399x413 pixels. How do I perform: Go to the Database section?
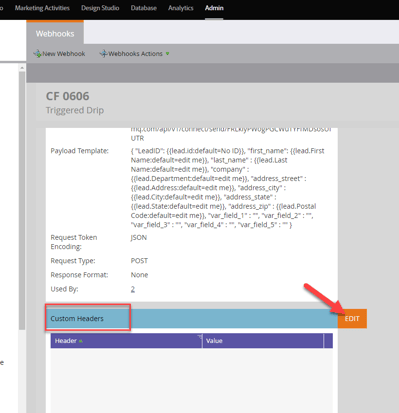144,8
